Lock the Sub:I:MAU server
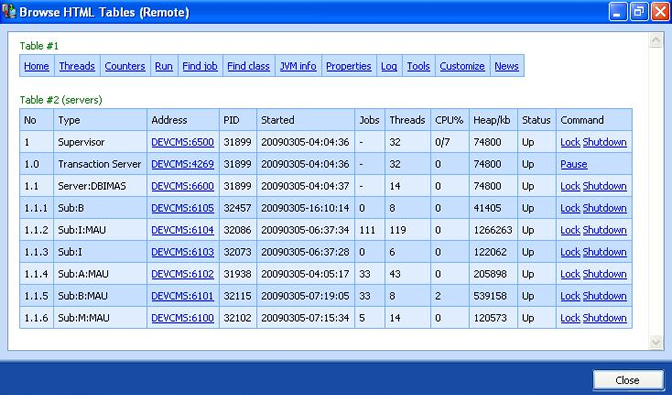Screen dimensions: 672x395 click(570, 230)
